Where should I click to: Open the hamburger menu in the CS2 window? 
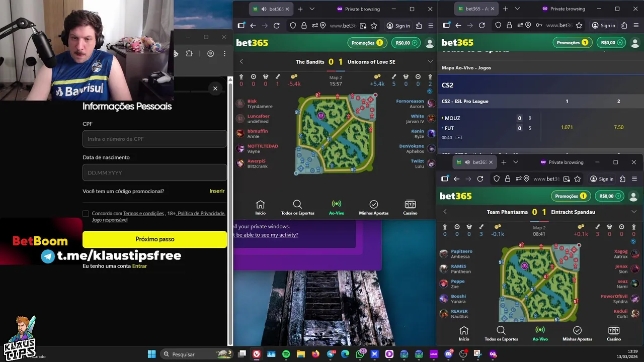[636, 25]
